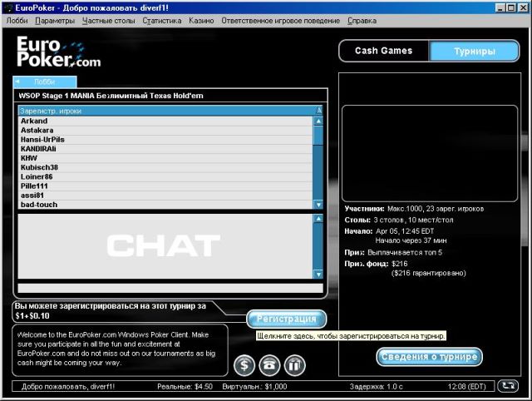
Task: Open Ответственное игровое поведение menu
Action: 281,21
